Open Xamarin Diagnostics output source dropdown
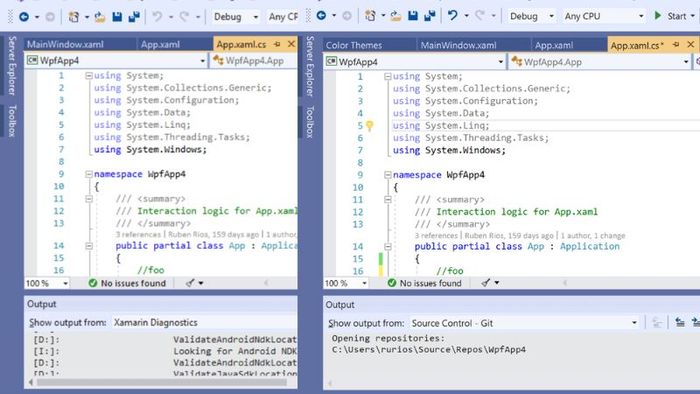Viewport: 700px width, 394px height. [204, 322]
